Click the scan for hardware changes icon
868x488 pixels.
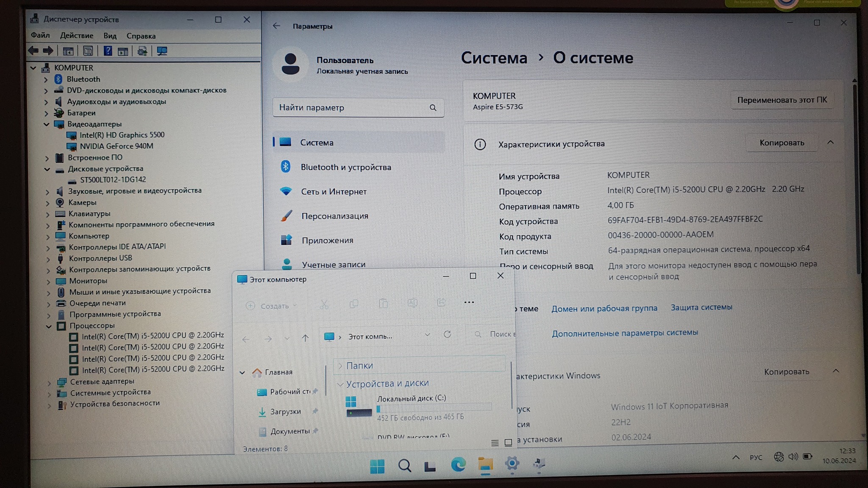162,51
